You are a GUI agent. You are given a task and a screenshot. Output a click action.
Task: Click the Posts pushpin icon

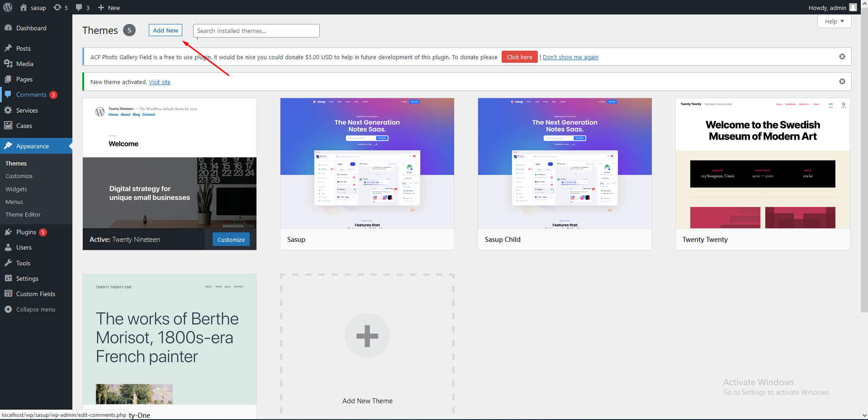pyautogui.click(x=8, y=48)
